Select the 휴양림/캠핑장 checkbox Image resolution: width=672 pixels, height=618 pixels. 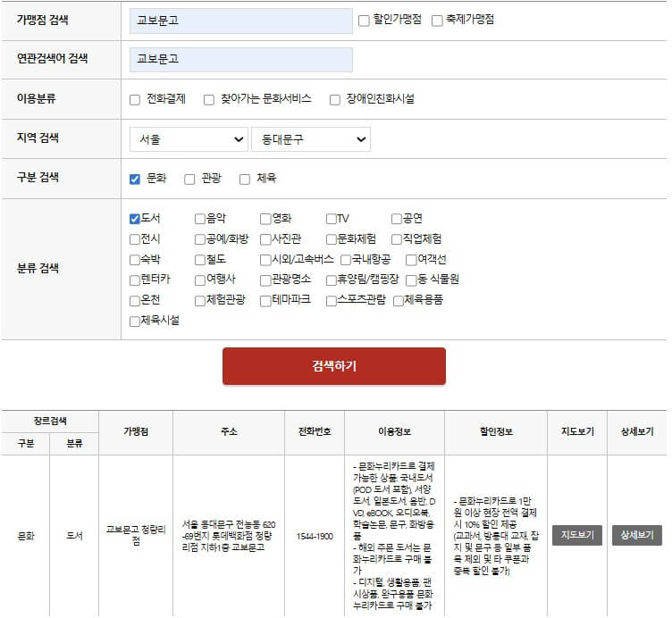[332, 280]
